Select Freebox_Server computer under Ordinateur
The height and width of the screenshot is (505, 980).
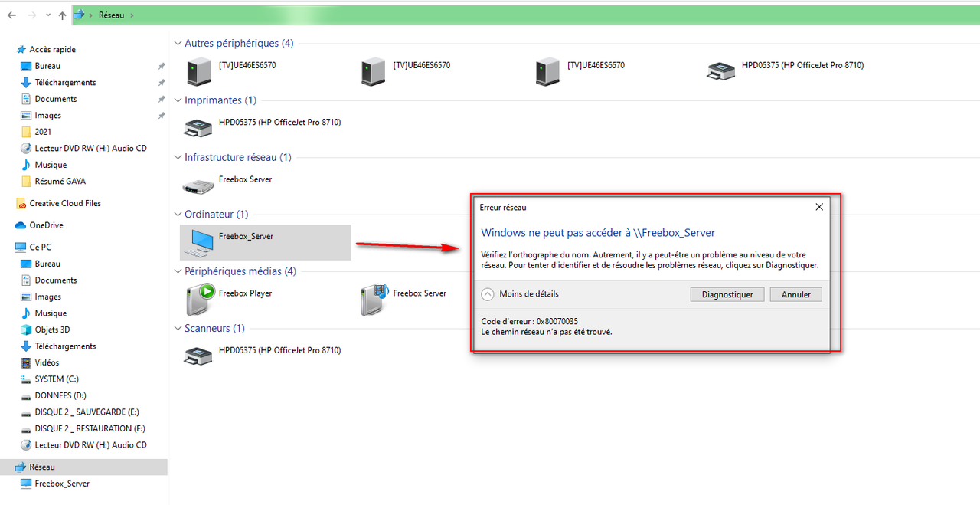click(x=265, y=242)
